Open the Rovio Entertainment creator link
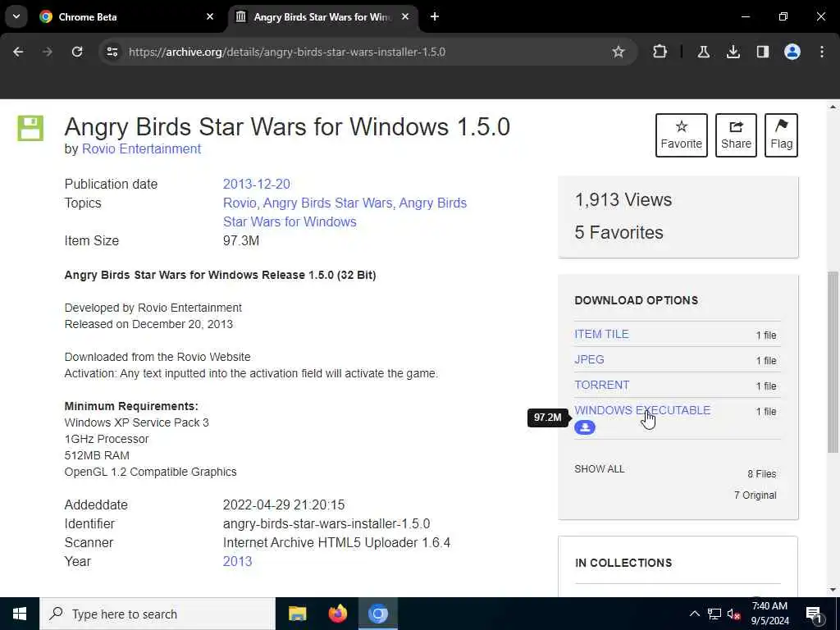The width and height of the screenshot is (840, 630). [141, 149]
